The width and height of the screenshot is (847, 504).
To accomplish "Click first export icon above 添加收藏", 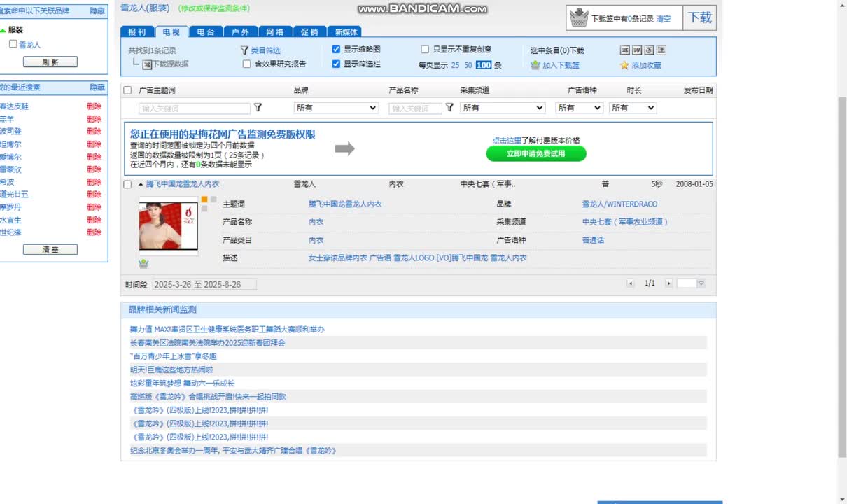I will click(x=625, y=50).
